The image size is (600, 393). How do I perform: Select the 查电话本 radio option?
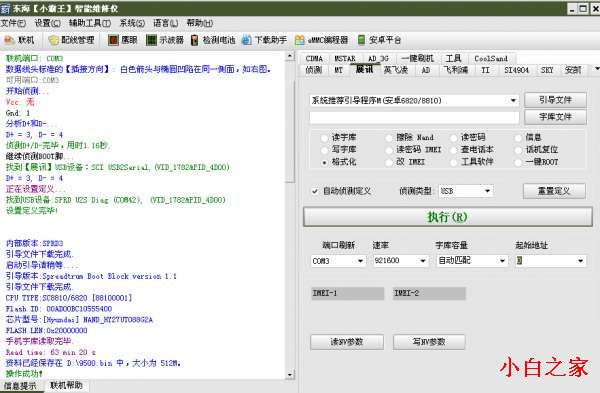point(454,150)
